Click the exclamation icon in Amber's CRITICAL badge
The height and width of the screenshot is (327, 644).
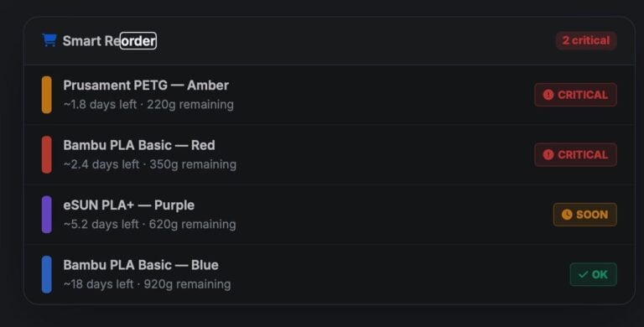(x=548, y=95)
